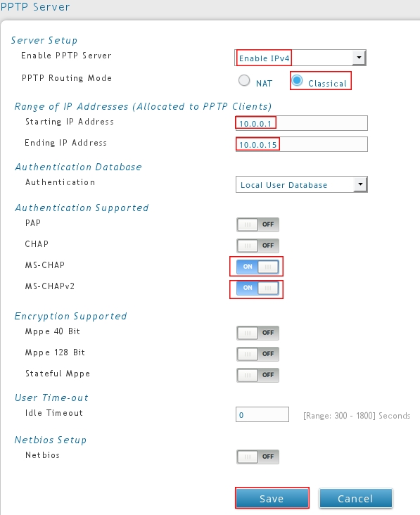The height and width of the screenshot is (515, 420).
Task: Select the NAT routing mode
Action: (244, 80)
